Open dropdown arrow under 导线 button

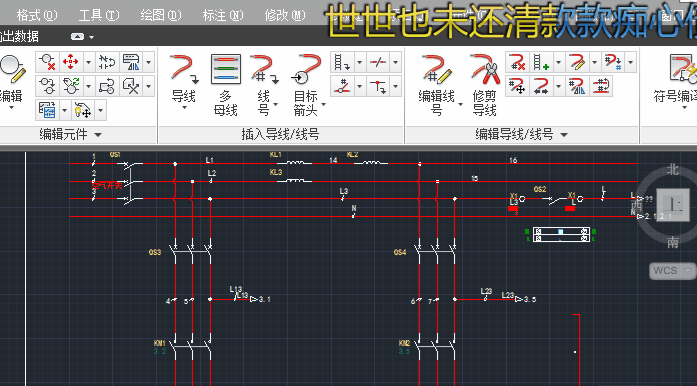184,108
